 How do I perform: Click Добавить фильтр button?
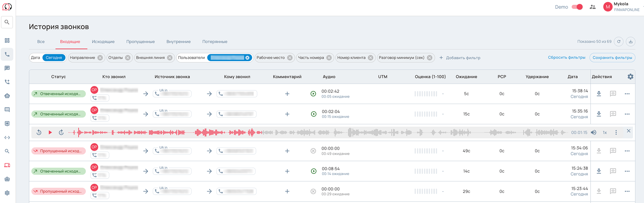(x=460, y=58)
